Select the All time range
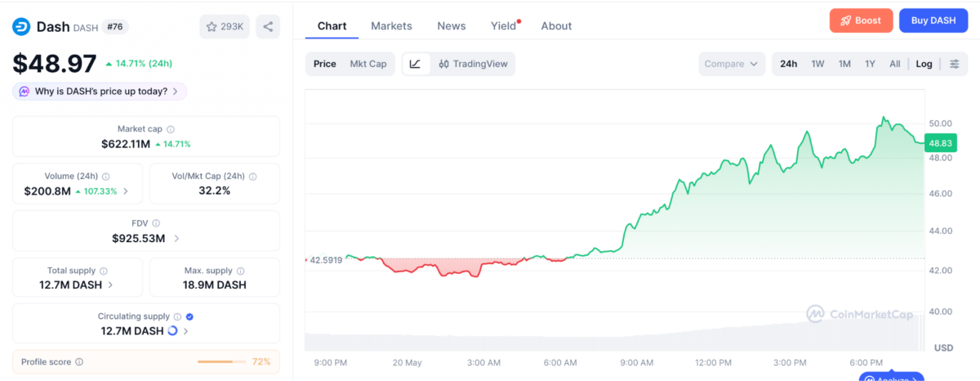The height and width of the screenshot is (381, 980). click(x=895, y=64)
